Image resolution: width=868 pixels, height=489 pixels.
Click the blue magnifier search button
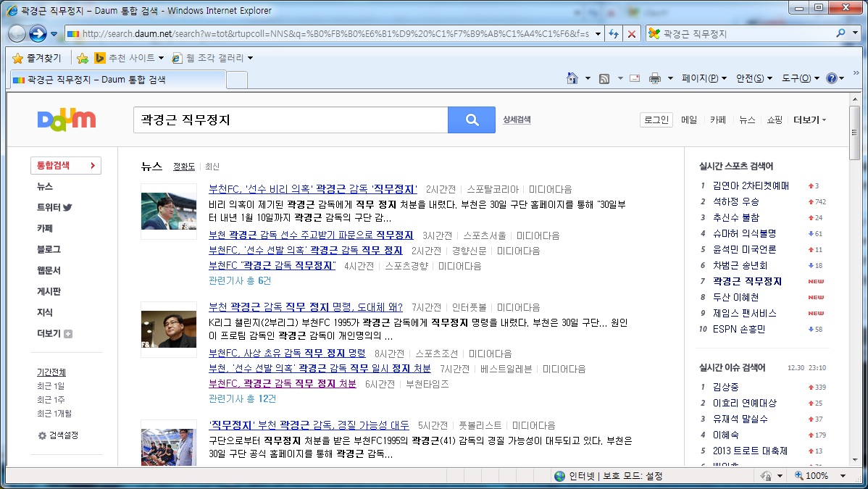click(471, 120)
